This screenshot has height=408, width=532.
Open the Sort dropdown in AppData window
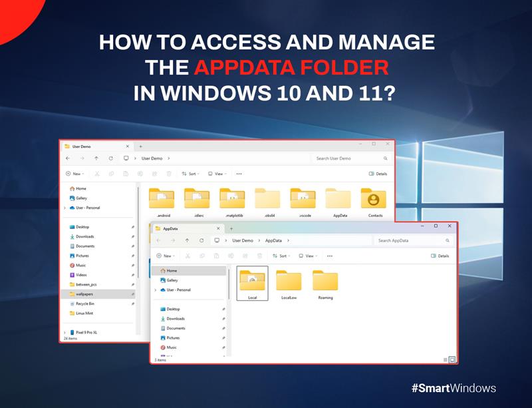tap(280, 256)
